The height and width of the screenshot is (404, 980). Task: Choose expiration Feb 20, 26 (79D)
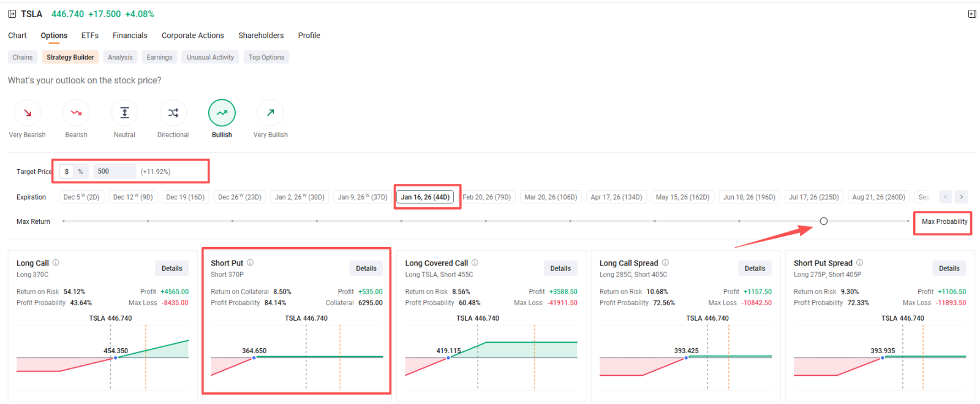[487, 197]
